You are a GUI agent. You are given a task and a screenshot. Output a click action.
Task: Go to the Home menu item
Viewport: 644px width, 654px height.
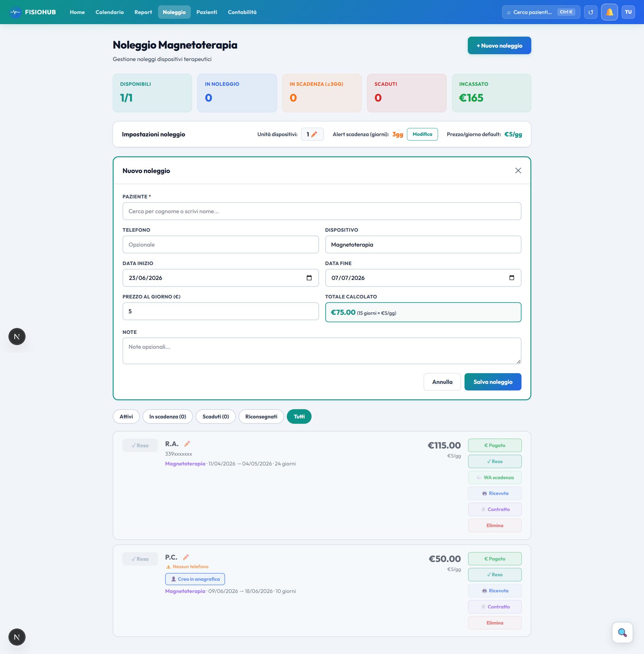[77, 12]
